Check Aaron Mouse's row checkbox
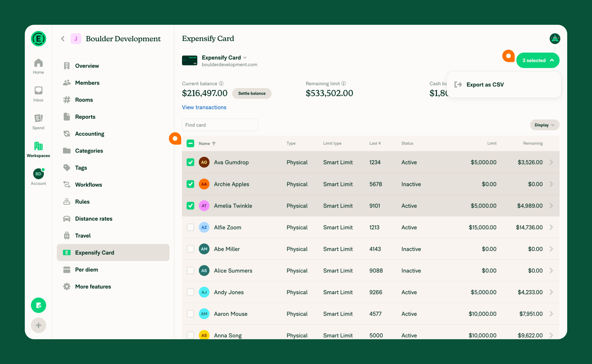Screen dimensions: 592x364 pyautogui.click(x=190, y=314)
